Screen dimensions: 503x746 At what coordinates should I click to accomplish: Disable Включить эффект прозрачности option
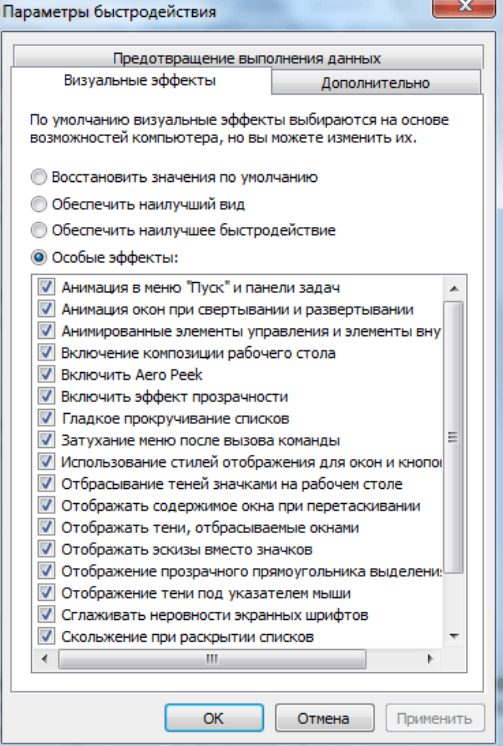(46, 396)
